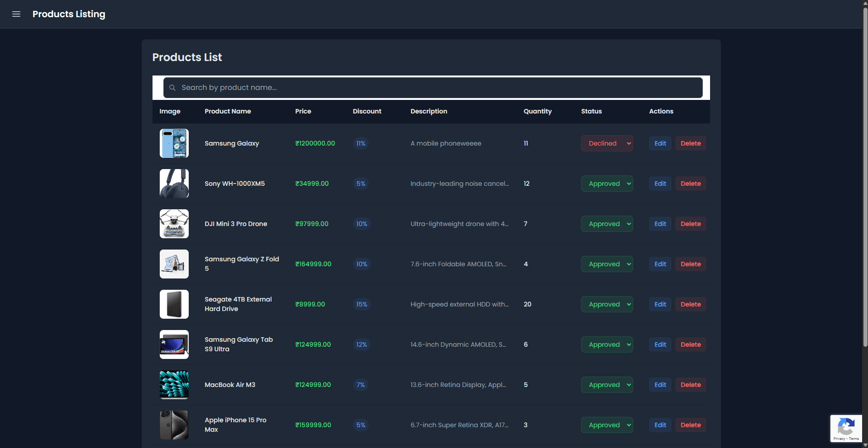Open the Declined status dropdown for Samsung Galaxy
This screenshot has height=448, width=868.
pyautogui.click(x=606, y=143)
